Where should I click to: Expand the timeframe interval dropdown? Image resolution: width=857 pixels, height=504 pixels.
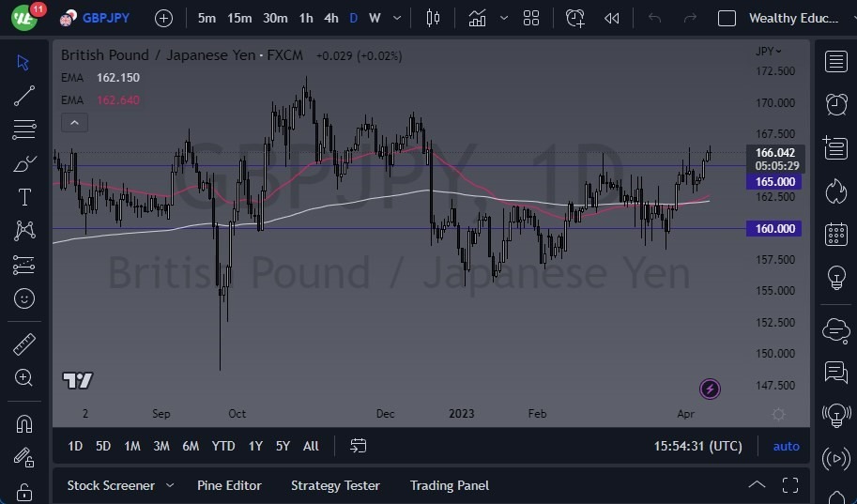pos(397,18)
